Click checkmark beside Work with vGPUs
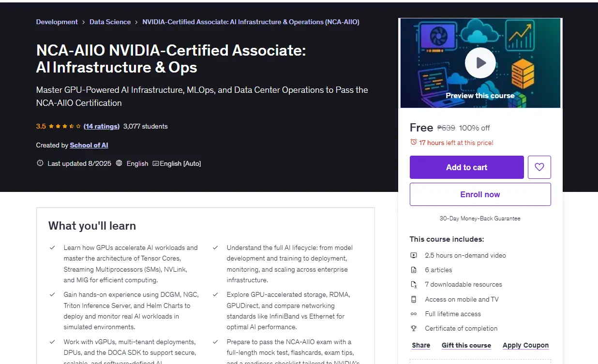Viewport: 598px width, 364px height. coord(52,342)
